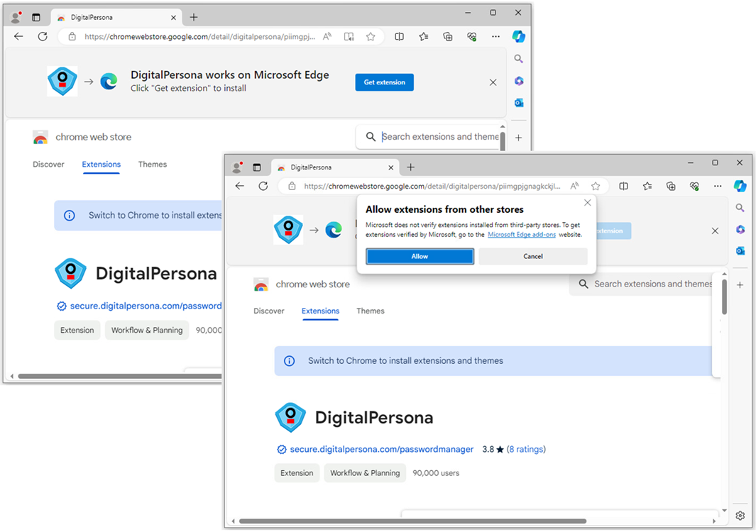Open split screen in the back window
Viewport: 756px width, 532px height.
[399, 36]
